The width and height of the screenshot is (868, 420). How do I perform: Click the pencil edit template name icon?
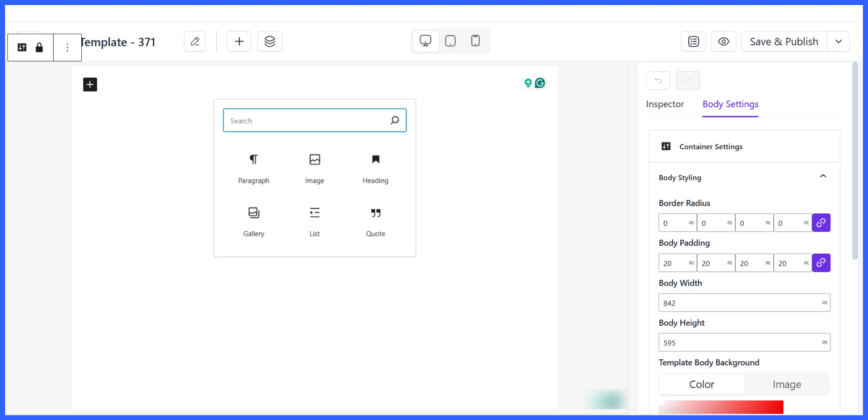[x=195, y=42]
